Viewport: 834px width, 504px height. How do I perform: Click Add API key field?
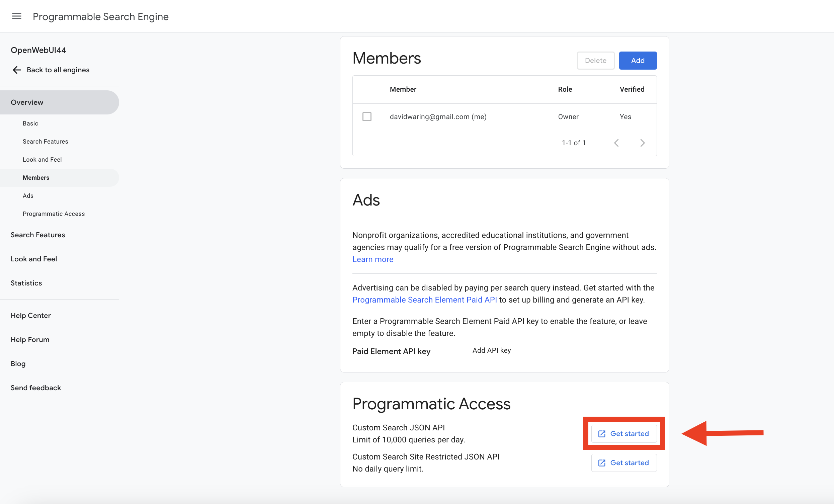coord(491,350)
